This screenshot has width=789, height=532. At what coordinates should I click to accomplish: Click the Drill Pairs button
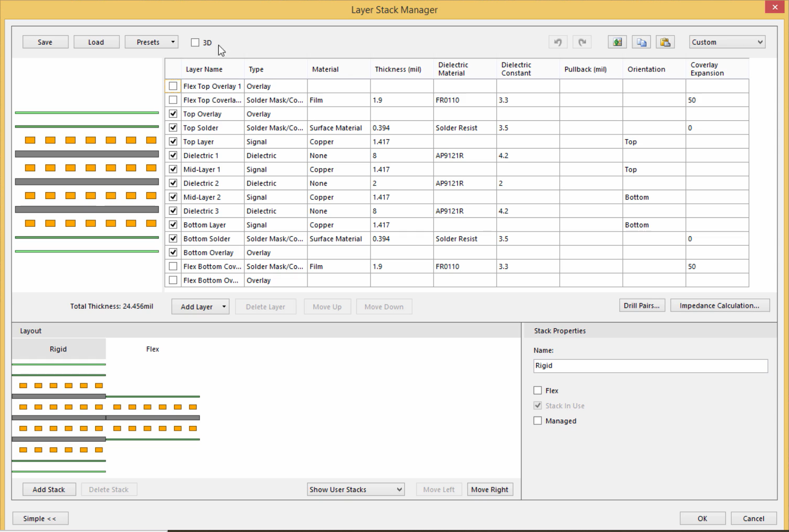click(x=641, y=306)
